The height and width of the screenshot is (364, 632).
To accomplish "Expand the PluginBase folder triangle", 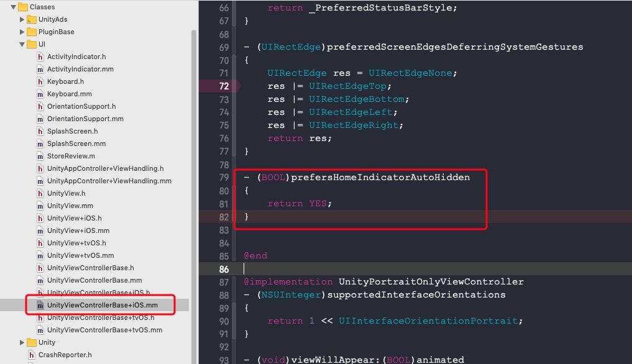I will click(22, 32).
